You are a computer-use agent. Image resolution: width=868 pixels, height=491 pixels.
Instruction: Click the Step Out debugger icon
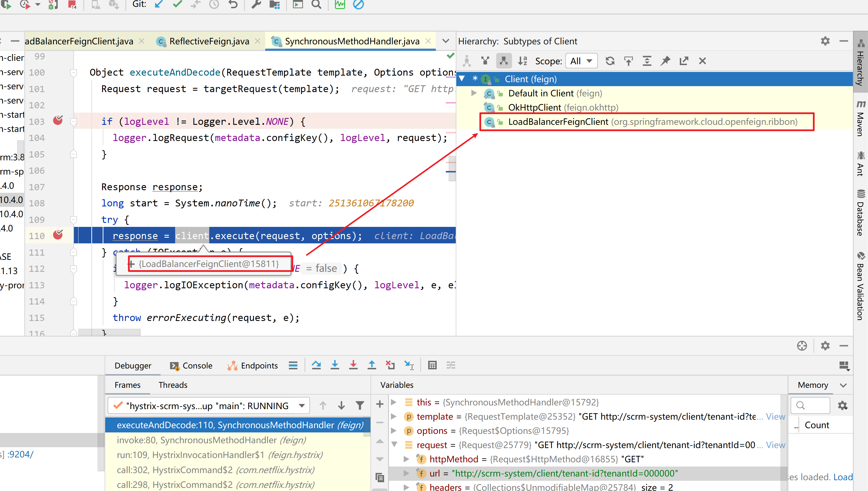tap(372, 365)
